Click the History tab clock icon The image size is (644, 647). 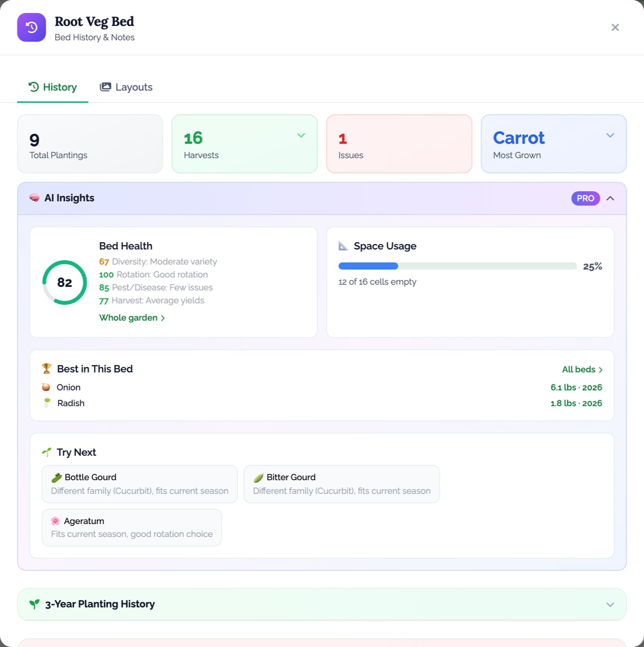pos(33,87)
